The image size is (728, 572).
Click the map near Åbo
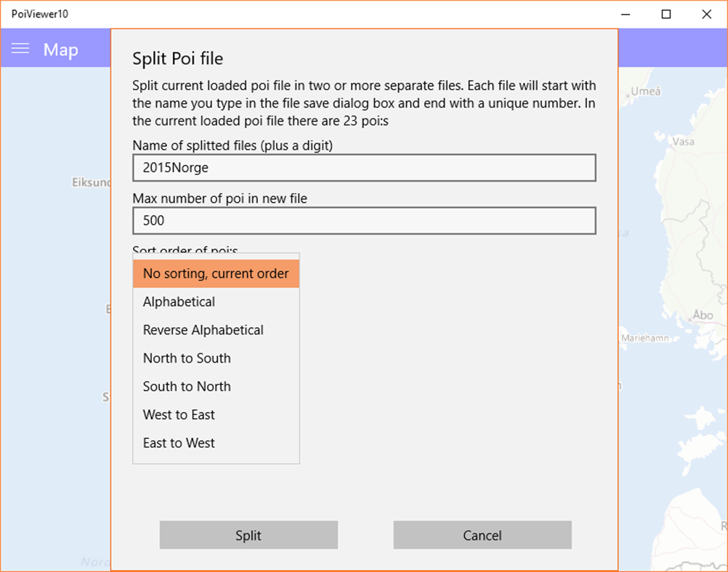point(702,315)
